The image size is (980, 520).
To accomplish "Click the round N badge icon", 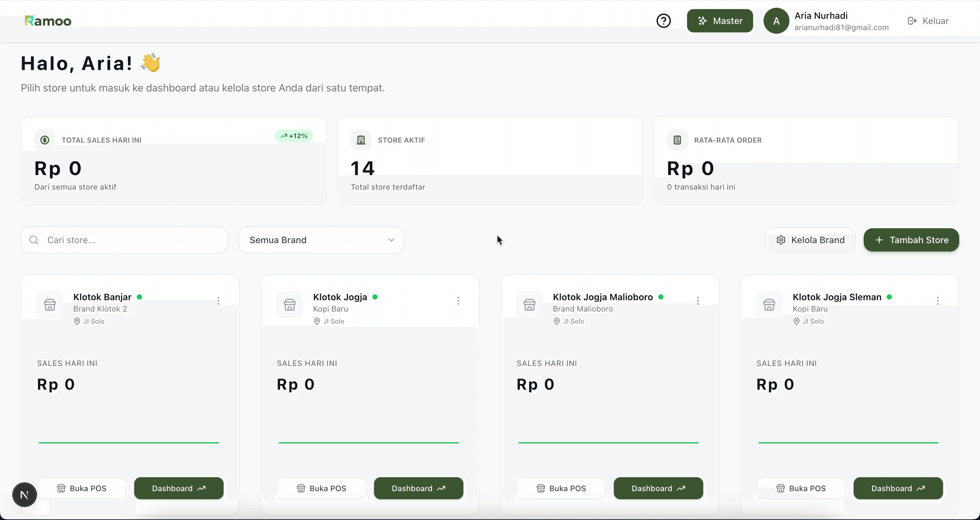I will [x=24, y=494].
